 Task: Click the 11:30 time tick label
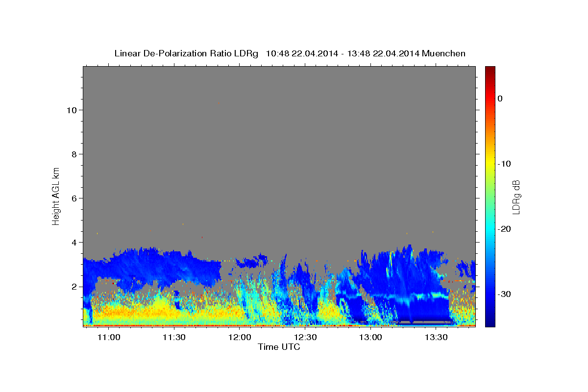174,337
